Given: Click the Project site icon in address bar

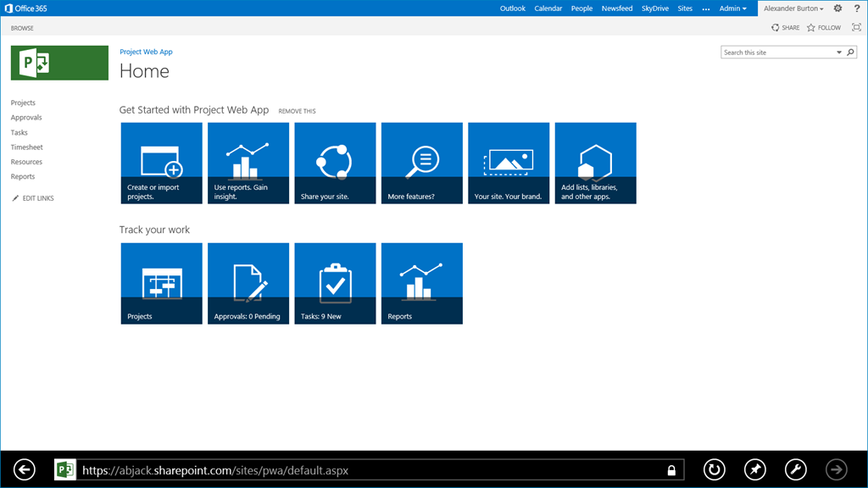Looking at the screenshot, I should click(65, 469).
